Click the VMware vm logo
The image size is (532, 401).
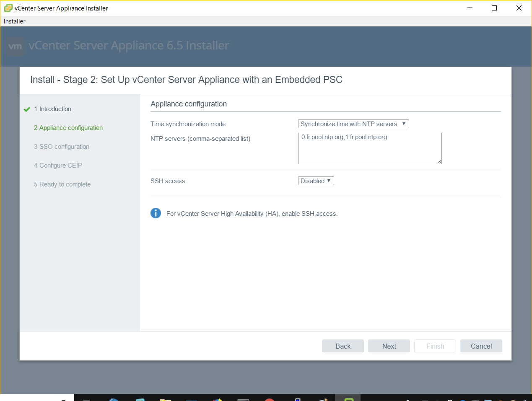[16, 46]
